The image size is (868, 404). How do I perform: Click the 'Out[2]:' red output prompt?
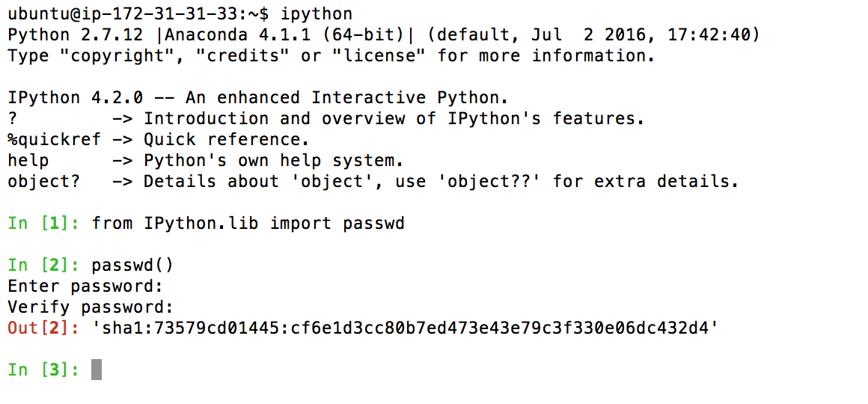click(43, 328)
